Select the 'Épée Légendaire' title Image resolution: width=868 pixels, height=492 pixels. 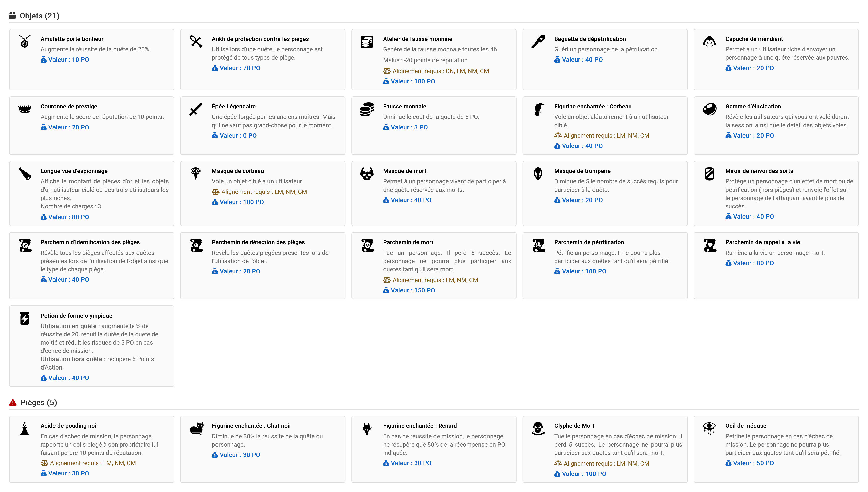tap(234, 106)
